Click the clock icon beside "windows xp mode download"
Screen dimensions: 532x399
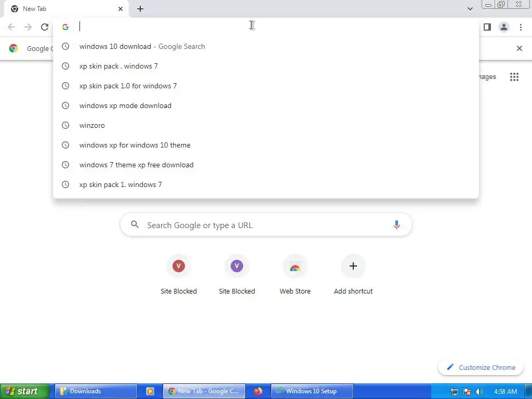65,105
